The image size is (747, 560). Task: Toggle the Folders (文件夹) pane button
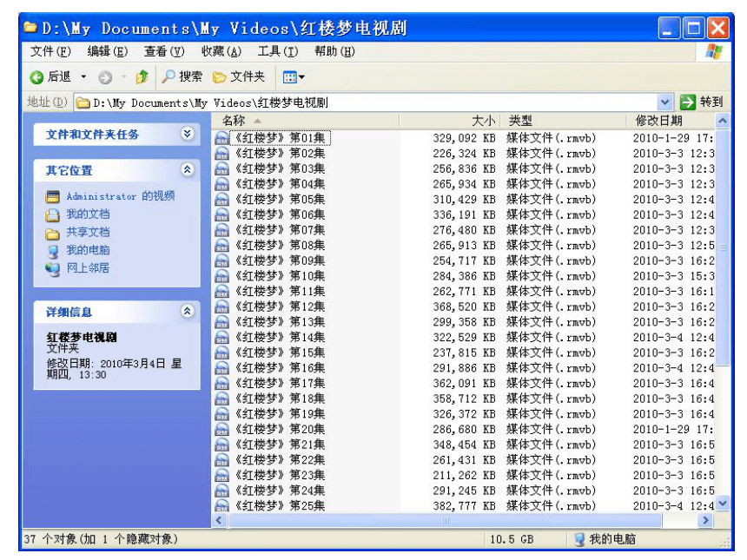pos(238,76)
